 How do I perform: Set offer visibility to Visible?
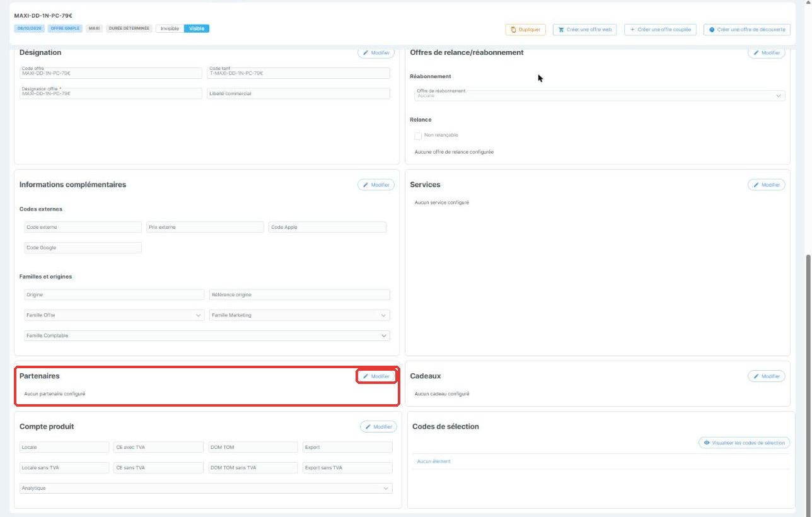pos(197,28)
